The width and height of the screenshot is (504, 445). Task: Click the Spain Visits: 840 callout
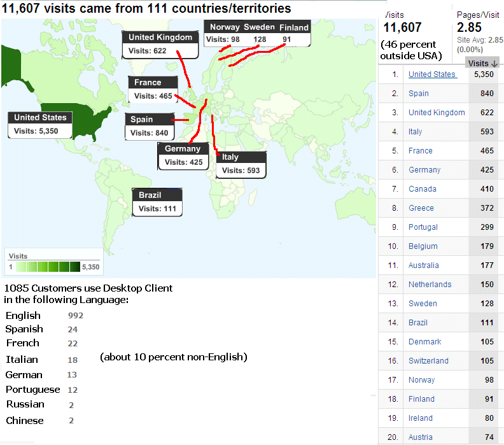click(150, 126)
